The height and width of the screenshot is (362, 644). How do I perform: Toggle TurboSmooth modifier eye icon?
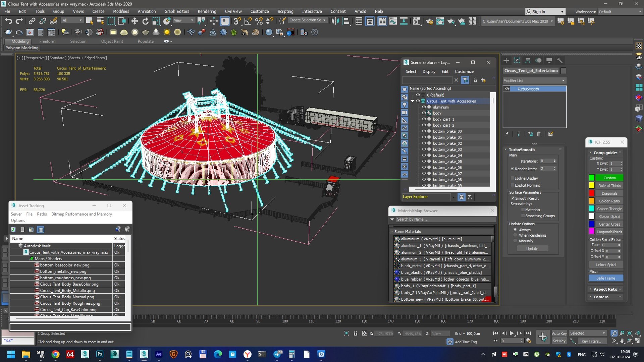click(x=507, y=89)
